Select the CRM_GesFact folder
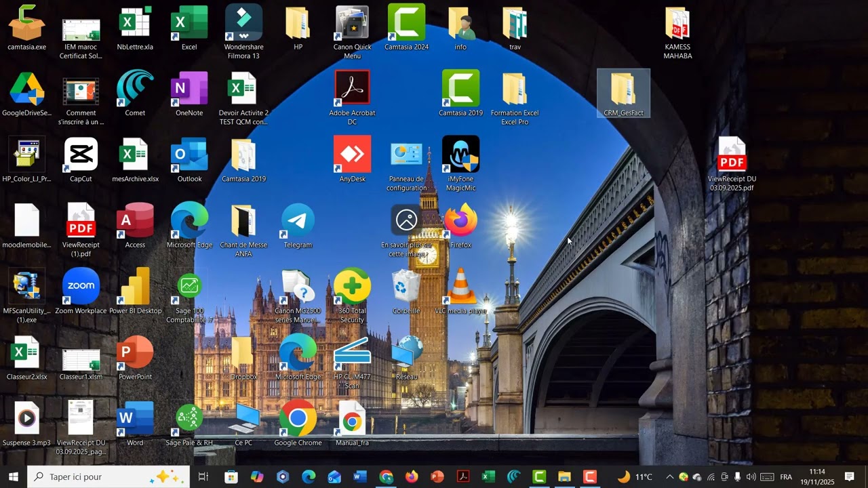Image resolution: width=868 pixels, height=488 pixels. [x=623, y=94]
